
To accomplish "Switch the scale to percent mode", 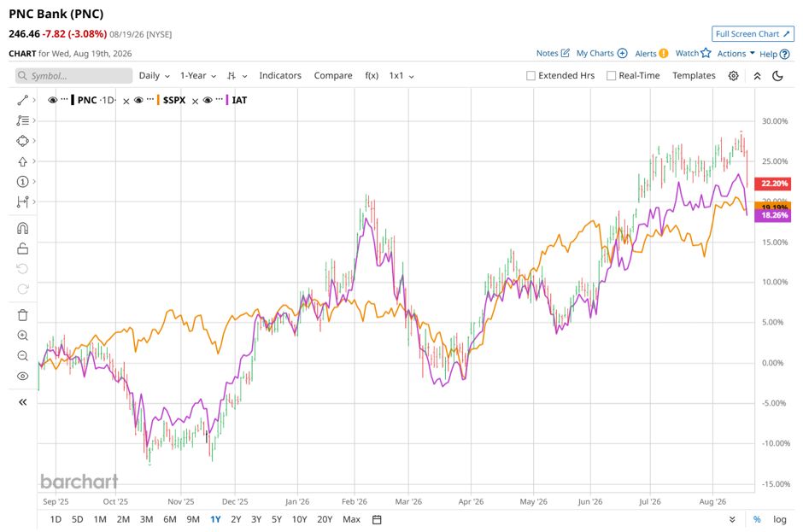I will (x=757, y=520).
